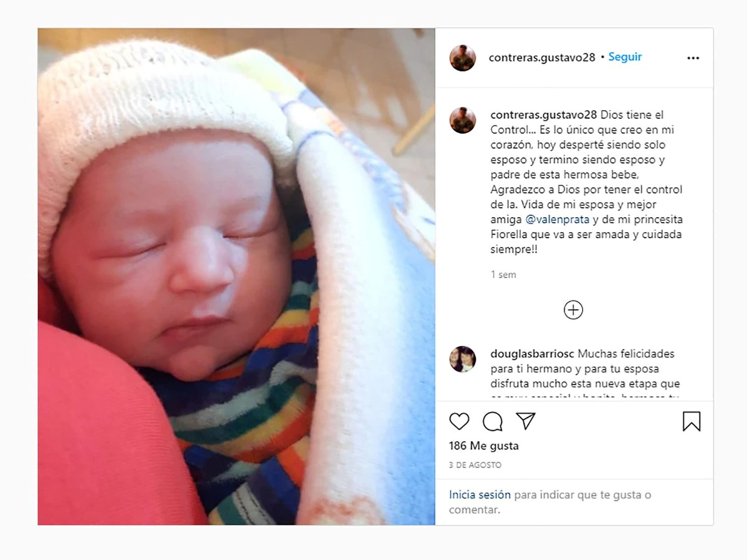Image resolution: width=747 pixels, height=560 pixels.
Task: Save post with the bookmark icon
Action: (692, 421)
